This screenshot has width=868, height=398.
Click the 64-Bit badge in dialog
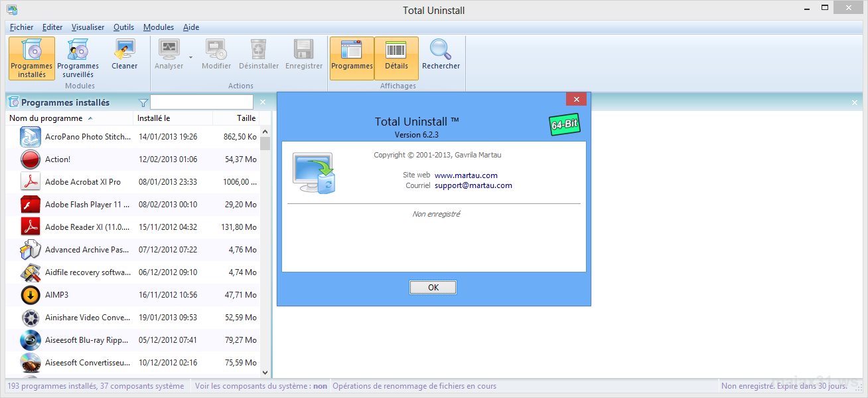[x=564, y=125]
